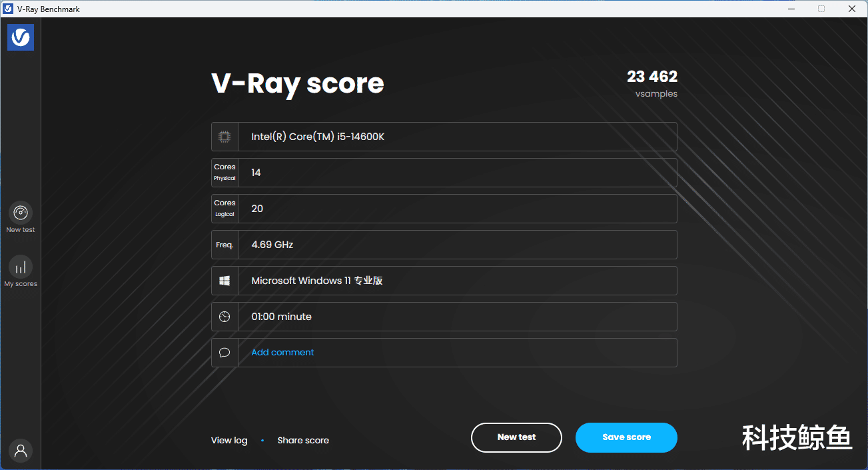
Task: Click the CPU chip icon beside i5-14600K
Action: coord(224,137)
